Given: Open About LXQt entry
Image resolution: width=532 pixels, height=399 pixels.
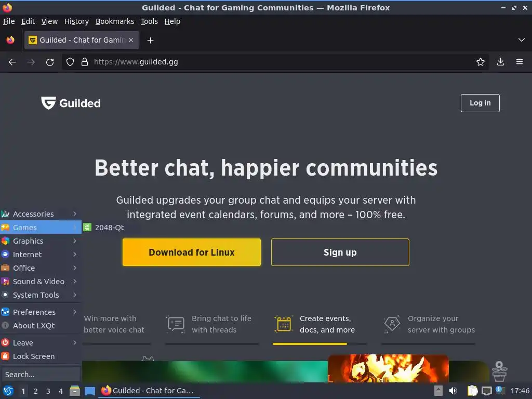Looking at the screenshot, I should coord(41,326).
